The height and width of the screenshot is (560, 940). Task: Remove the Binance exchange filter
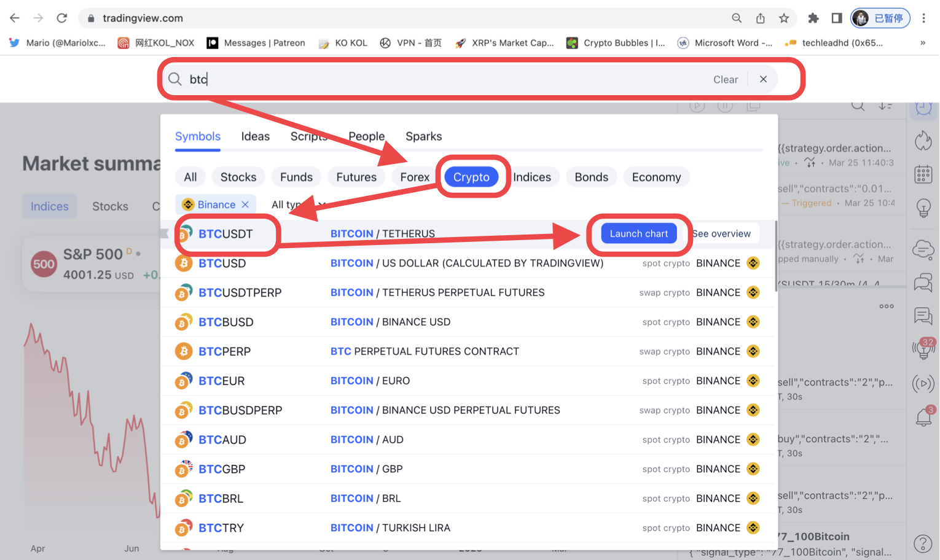pyautogui.click(x=245, y=204)
